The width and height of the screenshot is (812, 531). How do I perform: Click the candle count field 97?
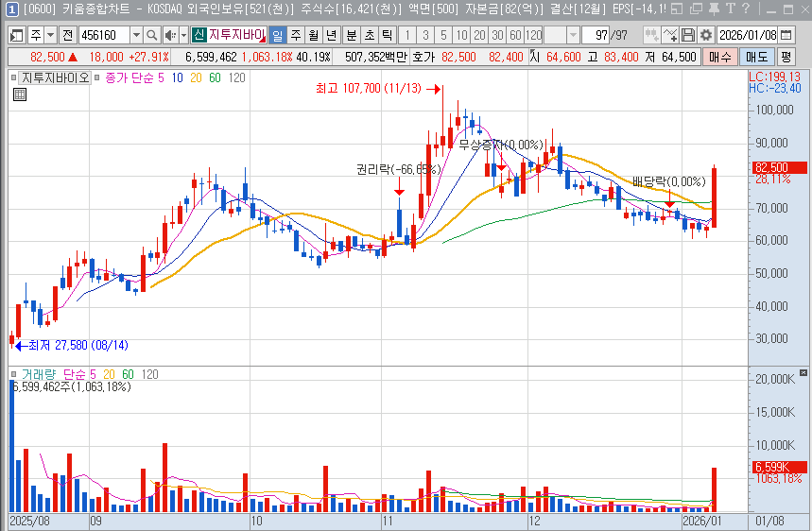point(596,35)
